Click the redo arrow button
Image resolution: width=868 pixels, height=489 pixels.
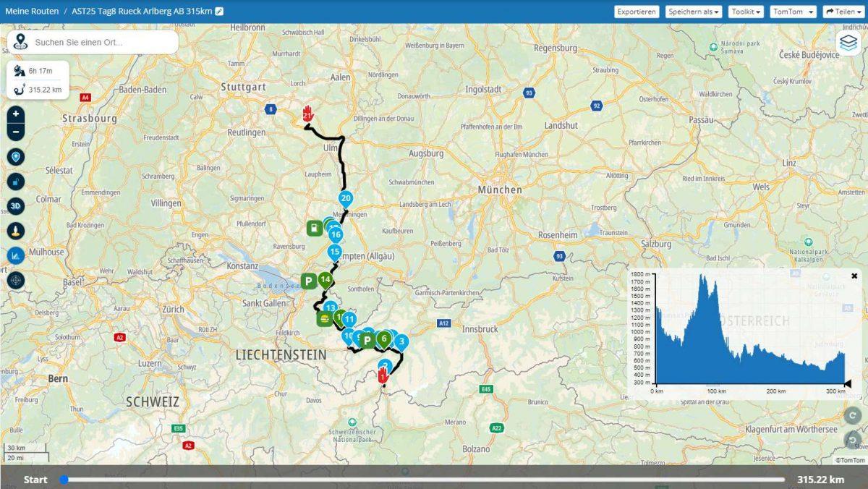click(853, 415)
